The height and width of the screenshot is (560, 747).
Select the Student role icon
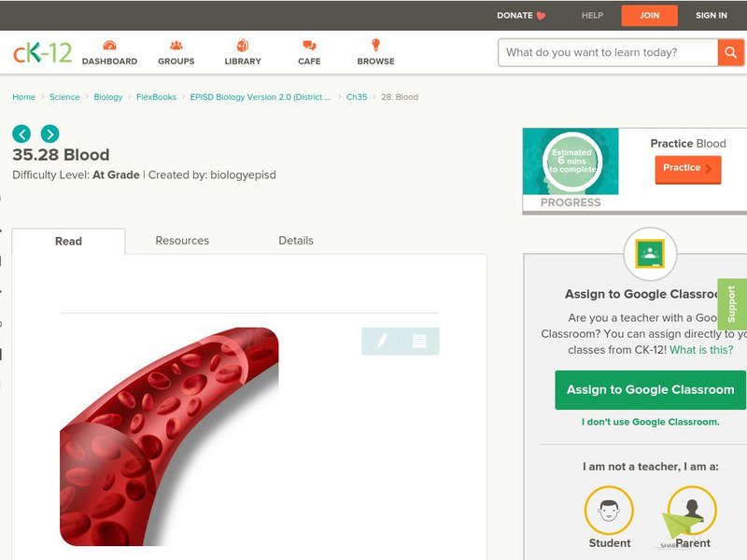pyautogui.click(x=609, y=510)
